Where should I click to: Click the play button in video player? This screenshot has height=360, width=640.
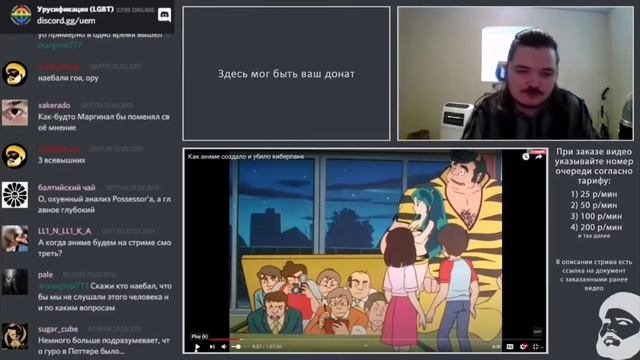[197, 347]
